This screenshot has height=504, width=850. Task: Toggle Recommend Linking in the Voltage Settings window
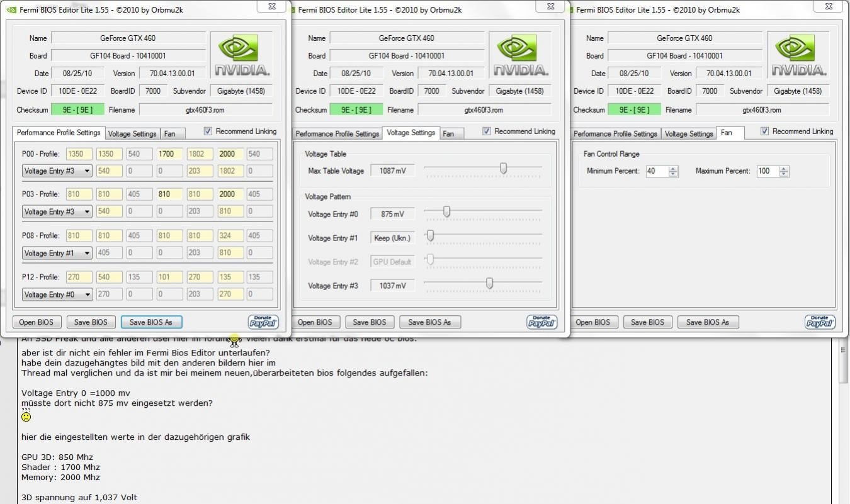click(487, 132)
